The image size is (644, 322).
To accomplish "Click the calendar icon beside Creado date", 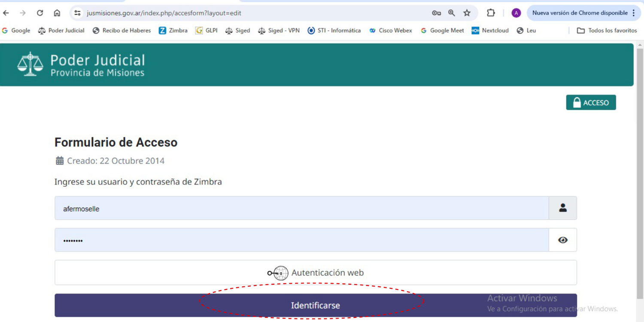I will [x=60, y=161].
